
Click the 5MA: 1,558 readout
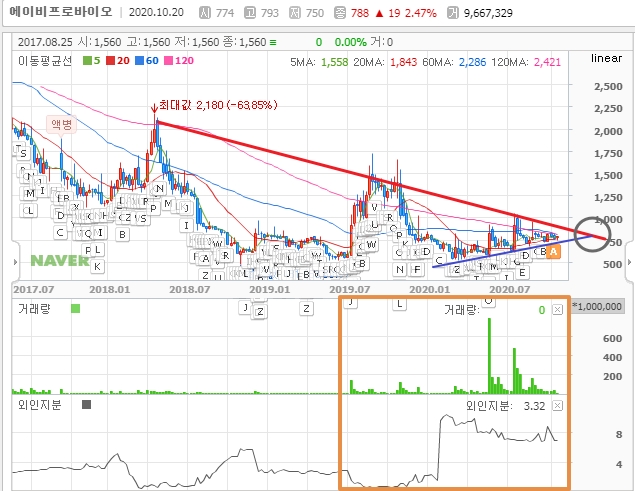click(319, 62)
